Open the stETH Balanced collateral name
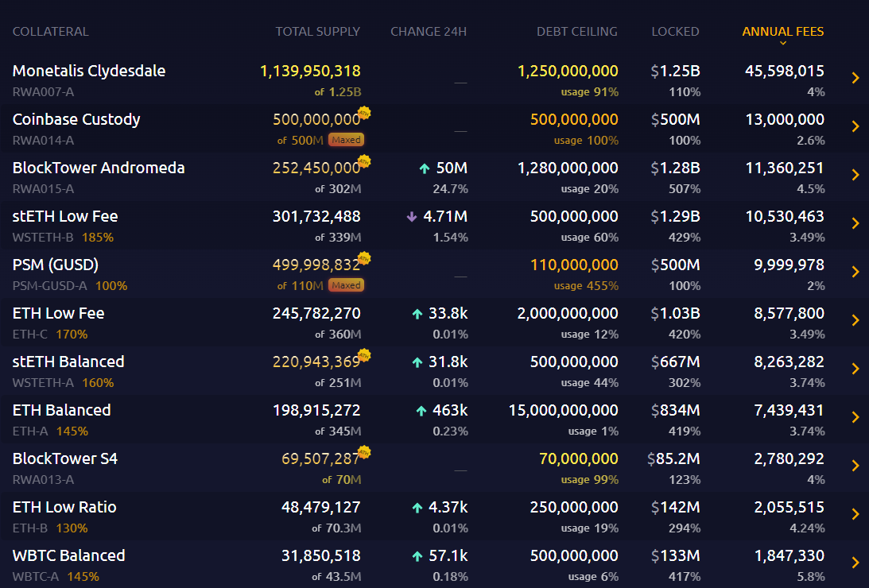The image size is (869, 588). [x=68, y=362]
